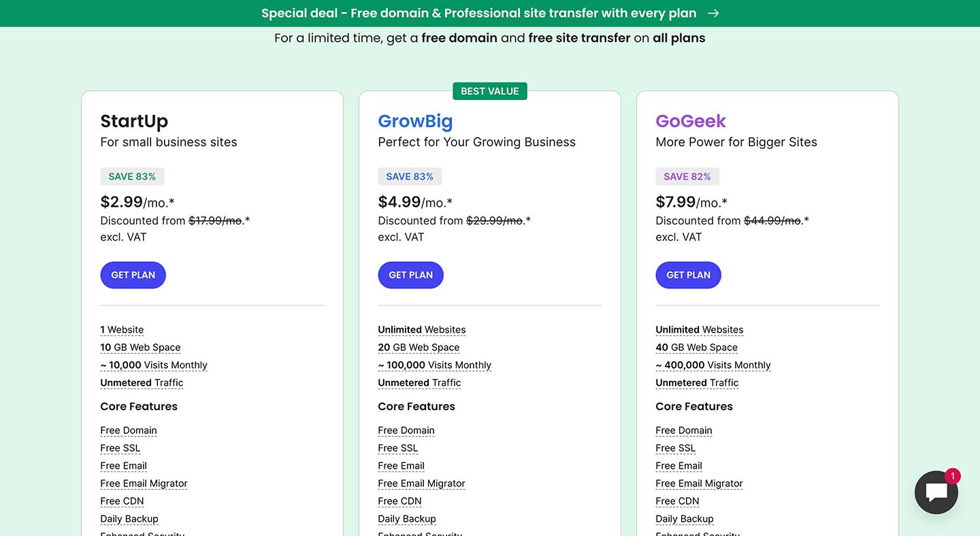Click Daily Backup in the GoGeek plan
The height and width of the screenshot is (536, 980).
(685, 519)
